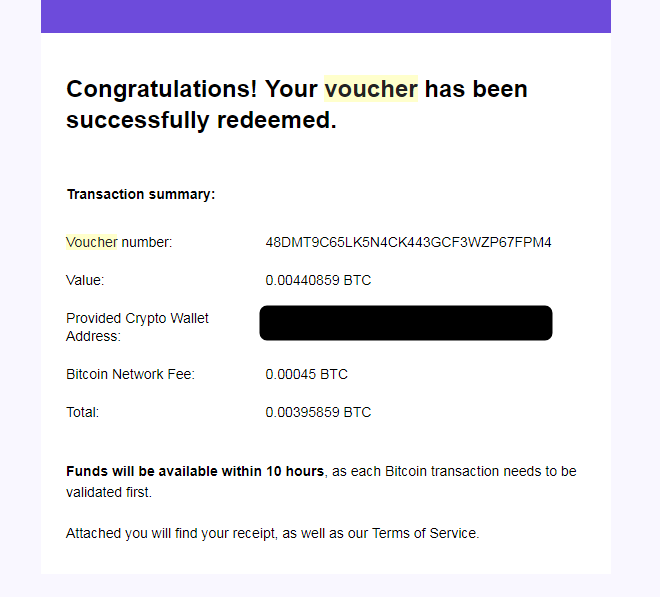Click the blacked-out wallet address box
The image size is (660, 597).
click(405, 323)
